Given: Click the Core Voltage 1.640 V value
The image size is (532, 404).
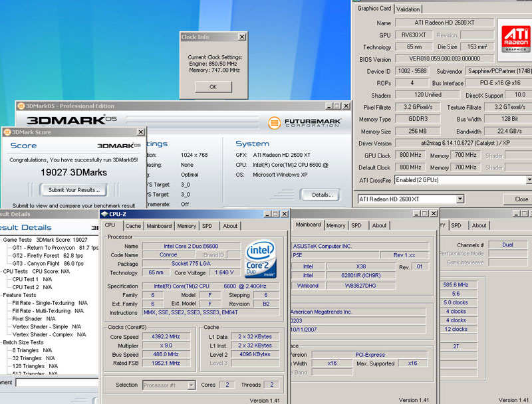Looking at the screenshot, I should pos(224,272).
